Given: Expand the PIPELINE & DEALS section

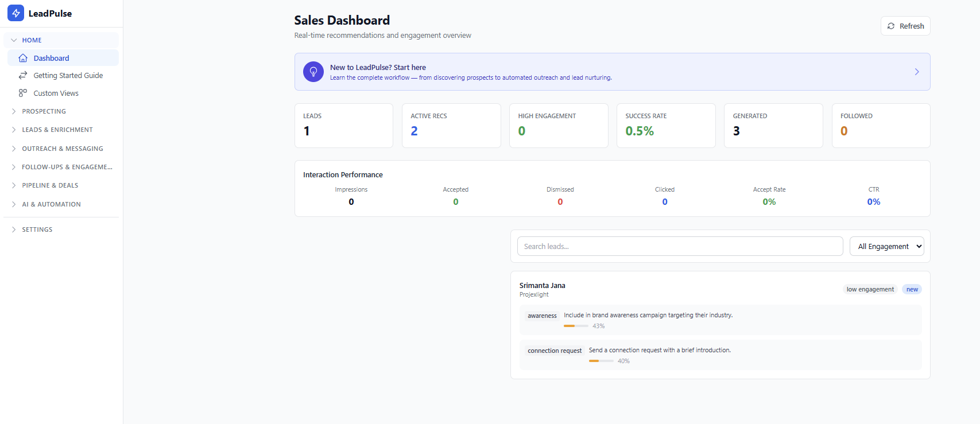Looking at the screenshot, I should click(61, 185).
